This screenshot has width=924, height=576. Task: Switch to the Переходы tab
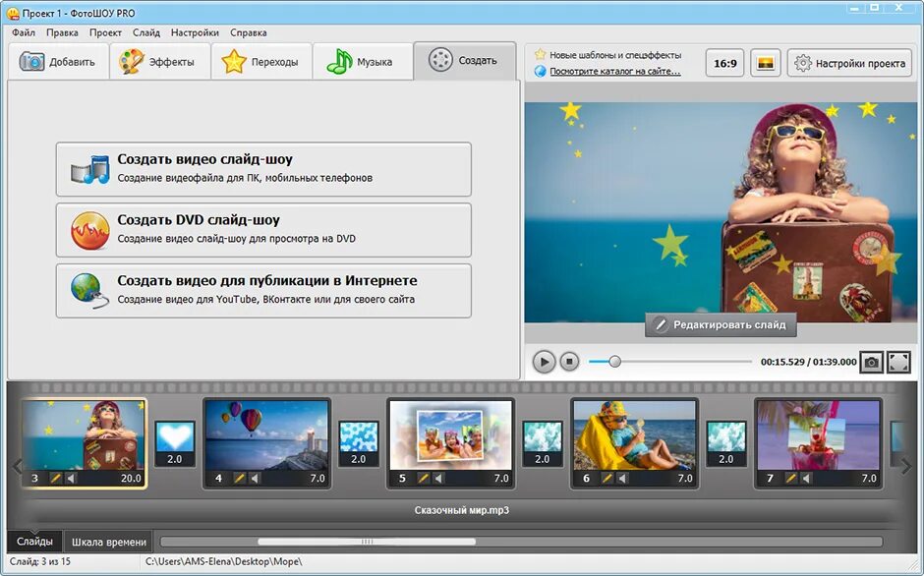[261, 61]
